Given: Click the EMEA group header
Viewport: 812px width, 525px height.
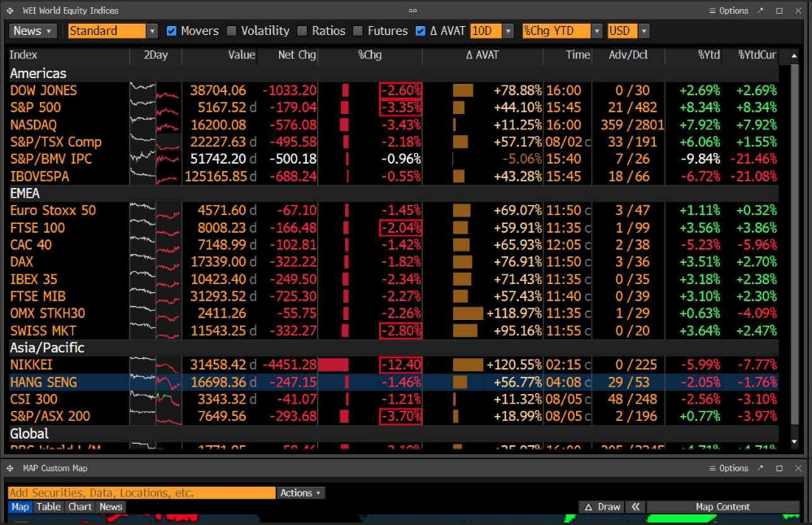Looking at the screenshot, I should tap(24, 193).
